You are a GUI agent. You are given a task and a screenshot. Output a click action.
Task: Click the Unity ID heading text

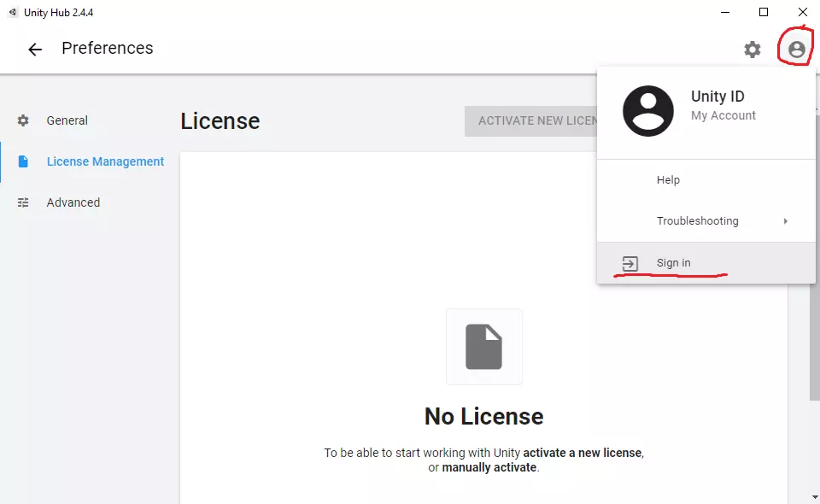click(x=717, y=97)
